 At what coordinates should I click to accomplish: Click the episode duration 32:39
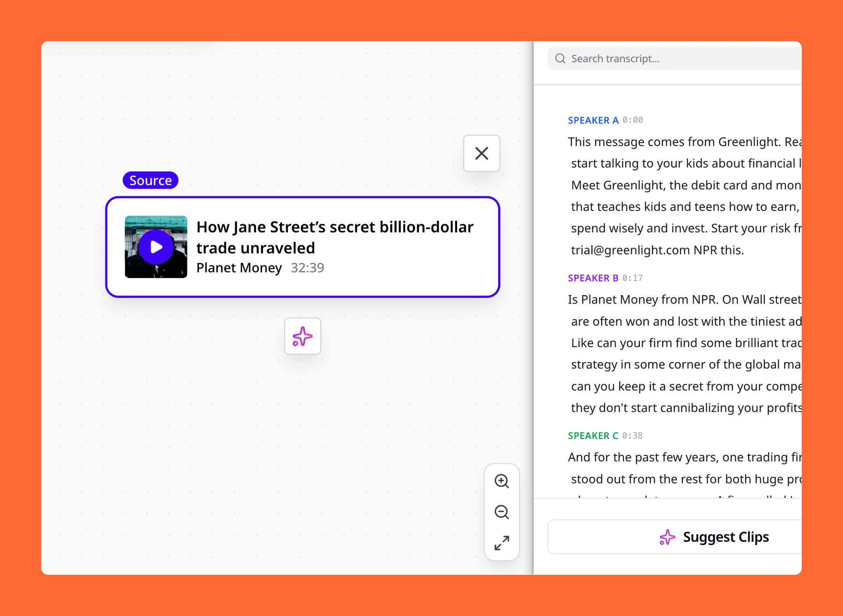point(307,267)
